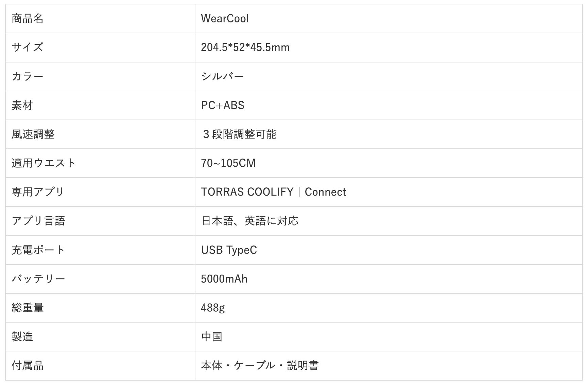This screenshot has width=588, height=383.
Task: Select the 70~105CM waist value
Action: (228, 163)
